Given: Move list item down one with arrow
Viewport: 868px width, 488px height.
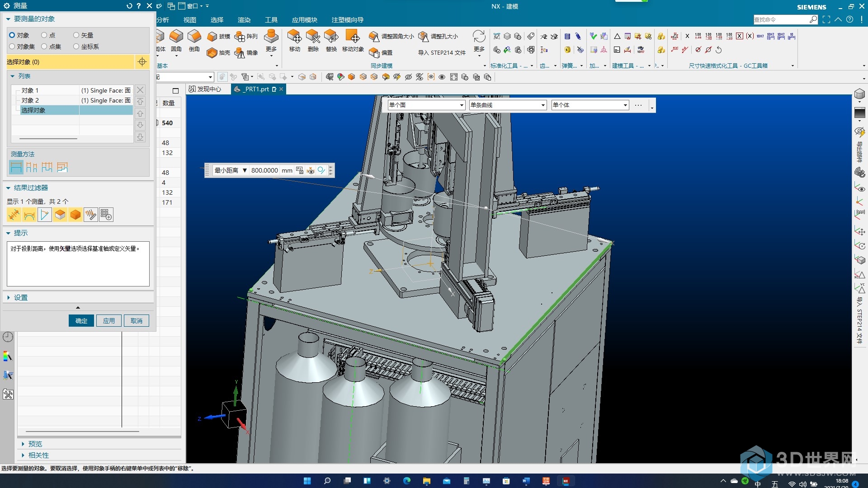Looking at the screenshot, I should click(140, 125).
